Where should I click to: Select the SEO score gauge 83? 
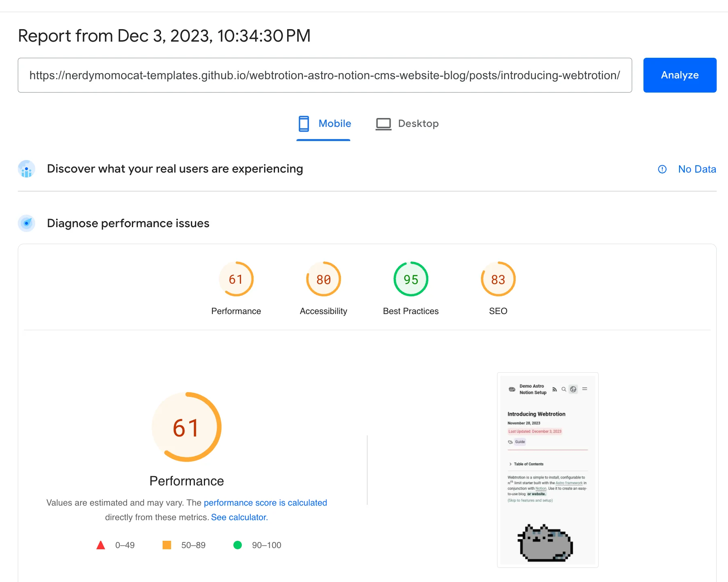(498, 279)
